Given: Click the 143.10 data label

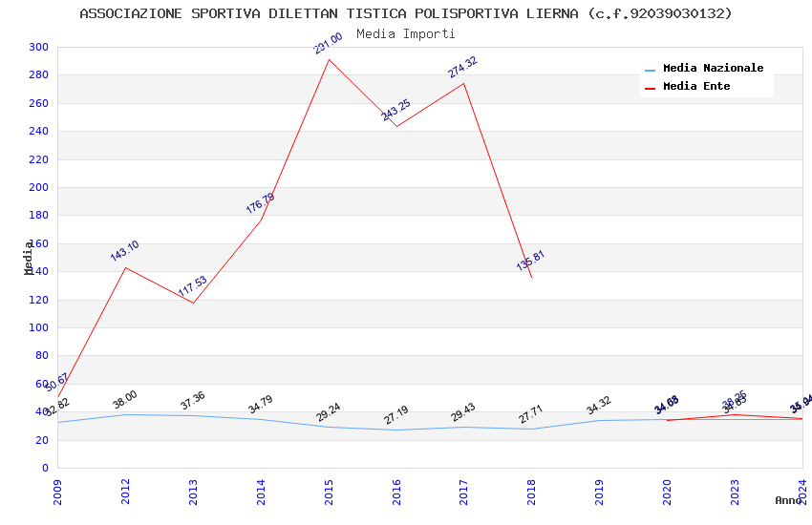Looking at the screenshot, I should tap(125, 251).
